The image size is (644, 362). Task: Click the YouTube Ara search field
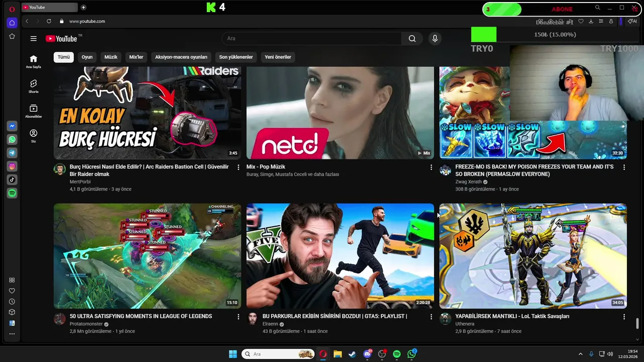(312, 39)
